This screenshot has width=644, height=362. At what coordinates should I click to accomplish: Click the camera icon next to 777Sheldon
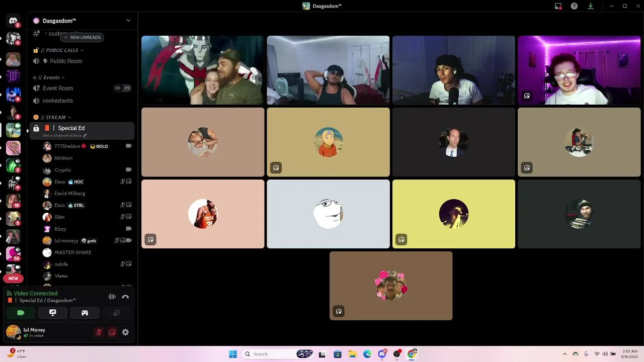129,146
